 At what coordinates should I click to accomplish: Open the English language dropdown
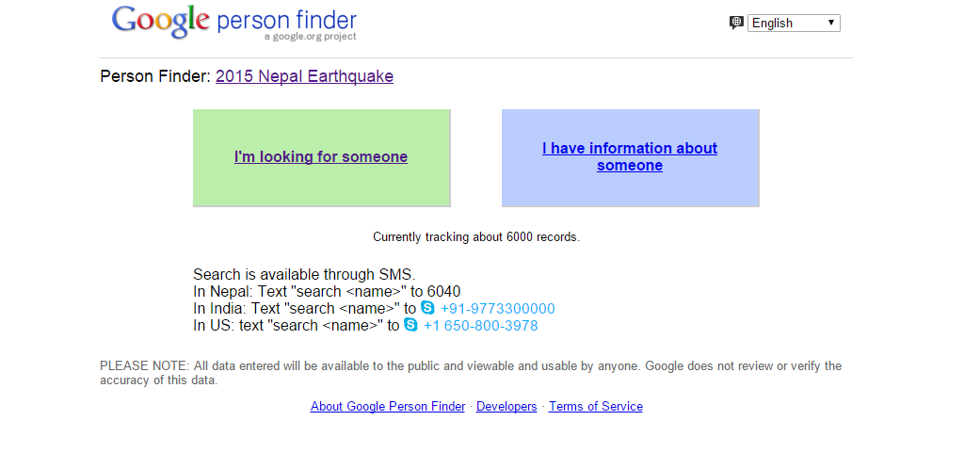pyautogui.click(x=794, y=24)
